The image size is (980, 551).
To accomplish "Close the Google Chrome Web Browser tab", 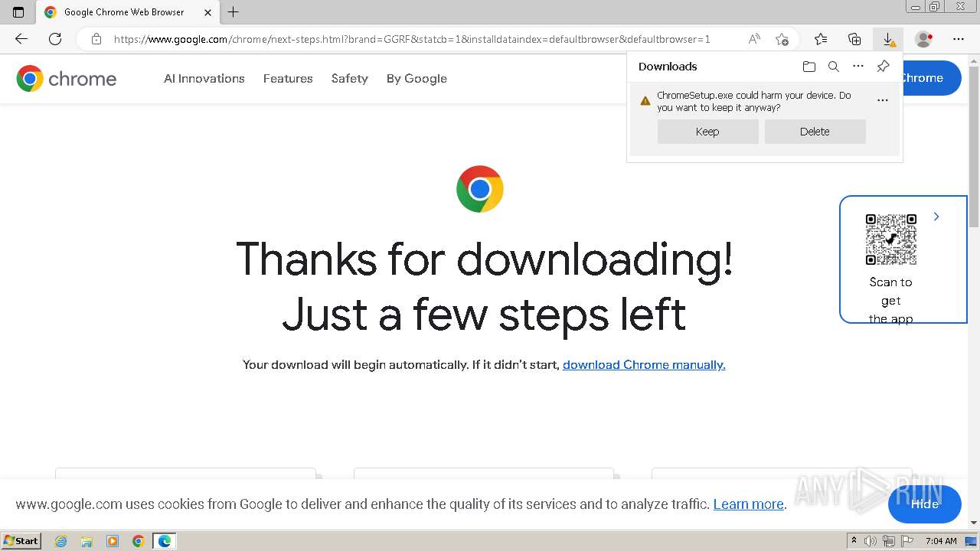I will pyautogui.click(x=207, y=12).
